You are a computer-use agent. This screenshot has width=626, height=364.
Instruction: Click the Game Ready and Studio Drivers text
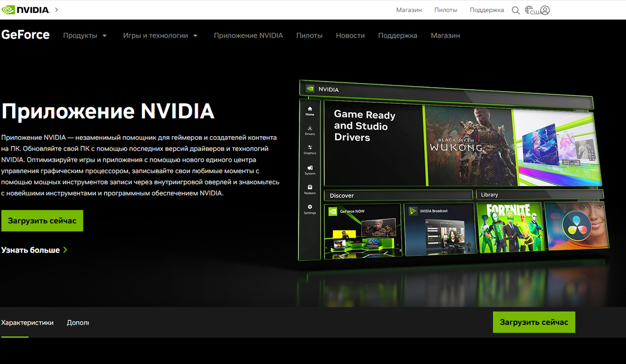(365, 126)
